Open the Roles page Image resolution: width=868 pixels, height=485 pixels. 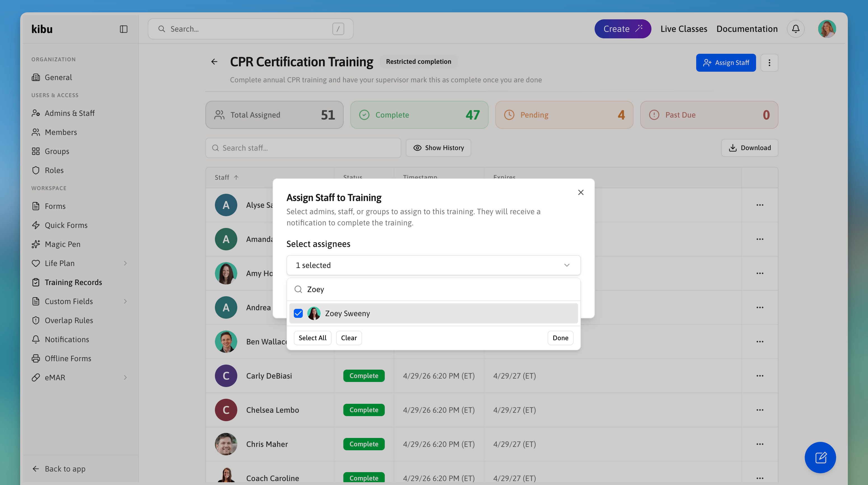pyautogui.click(x=48, y=170)
